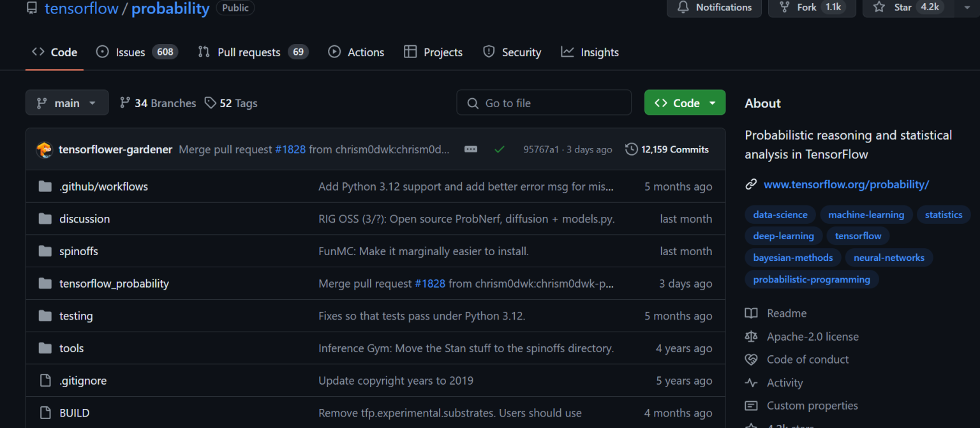Click the fork icon on the Fork button

tap(784, 7)
